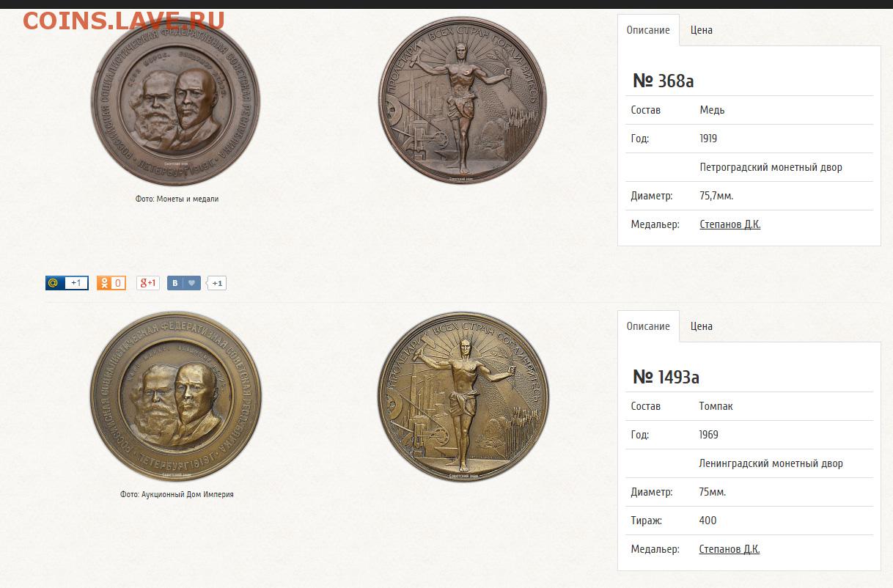Switch to the Описание tab of medal № 368а
Screen dimensions: 893x588
tap(648, 30)
